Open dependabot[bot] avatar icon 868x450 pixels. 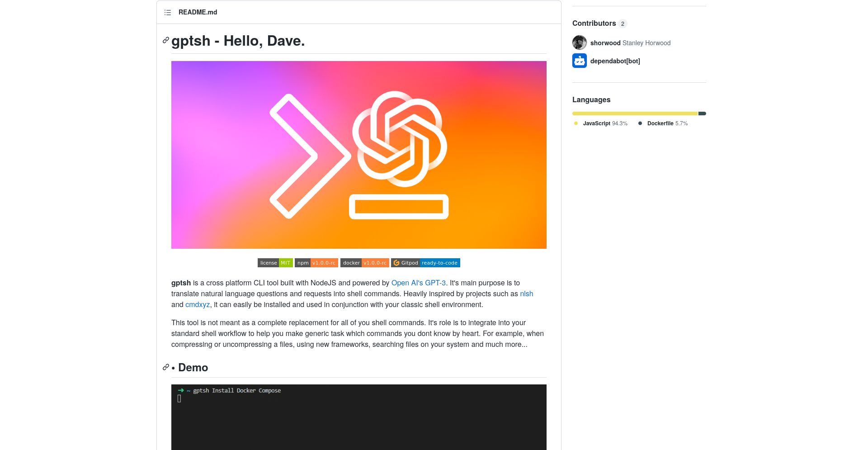click(580, 61)
